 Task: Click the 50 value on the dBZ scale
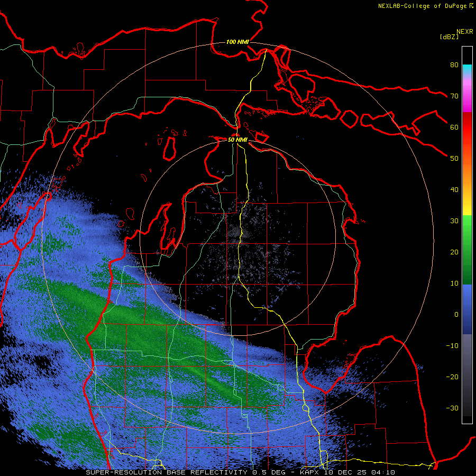tap(454, 159)
